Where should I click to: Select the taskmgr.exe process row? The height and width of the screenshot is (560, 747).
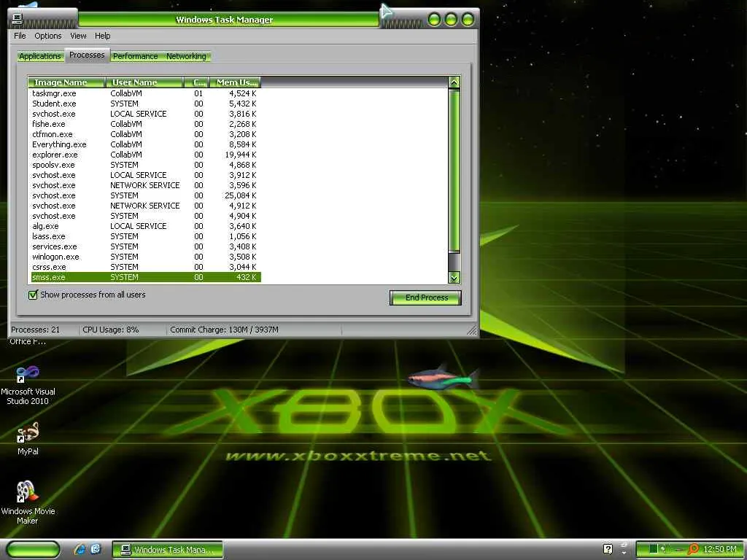145,93
